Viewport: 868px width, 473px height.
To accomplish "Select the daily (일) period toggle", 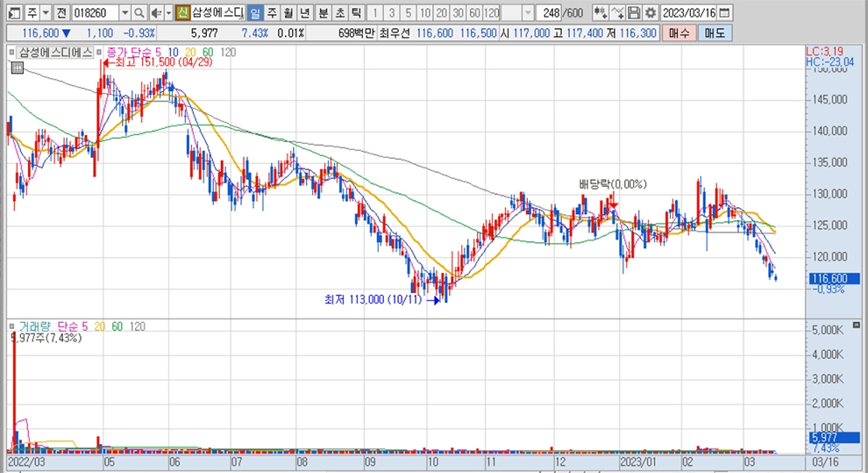I will click(253, 13).
